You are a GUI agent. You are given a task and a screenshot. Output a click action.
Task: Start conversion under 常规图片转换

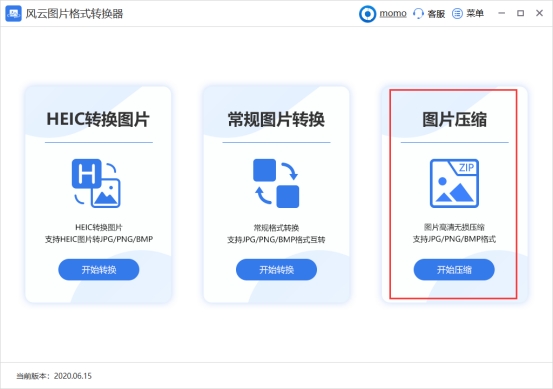(276, 270)
